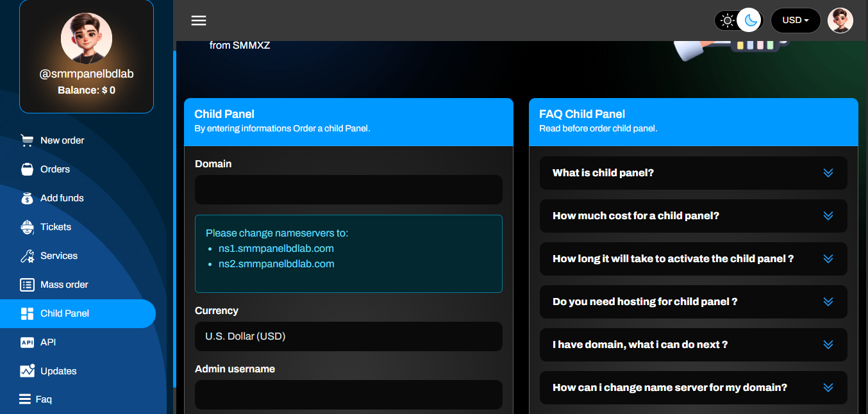Click the Domain input field

(348, 190)
